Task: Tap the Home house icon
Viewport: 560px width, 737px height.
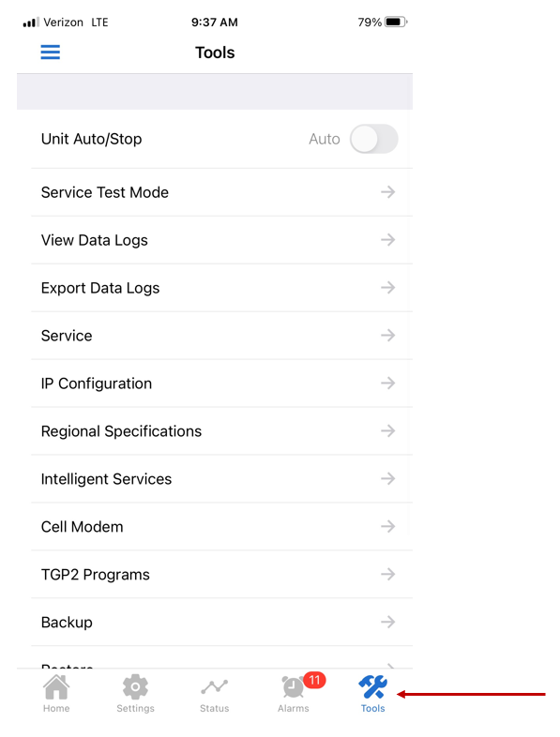Action: pos(56,687)
